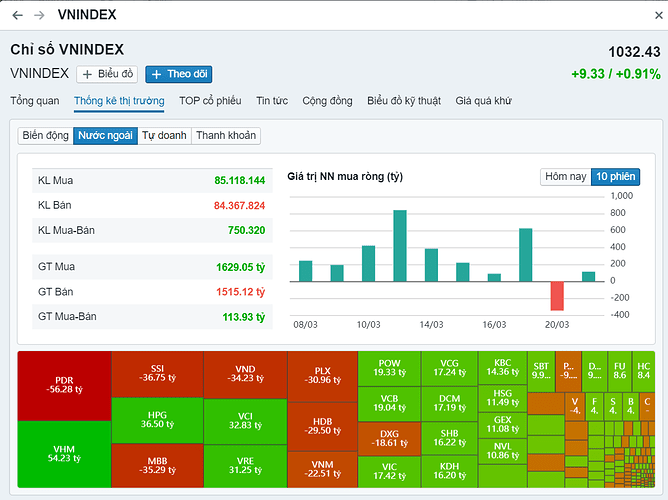The image size is (668, 500).
Task: Show Hôm nay chart data
Action: [565, 177]
